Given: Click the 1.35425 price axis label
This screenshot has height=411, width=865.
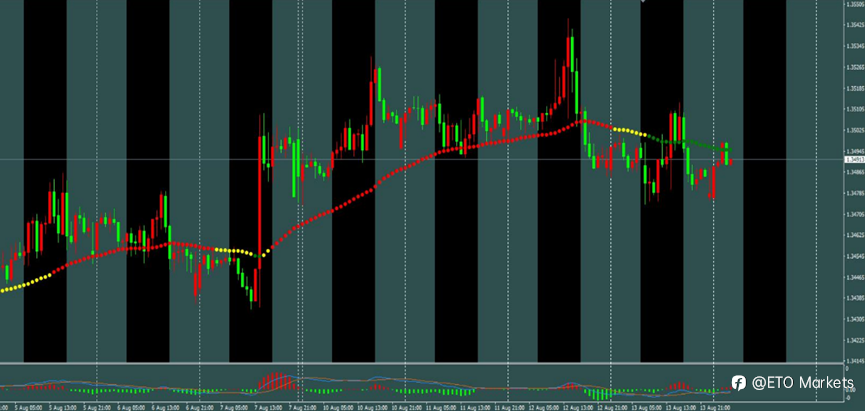Looking at the screenshot, I should click(x=855, y=25).
